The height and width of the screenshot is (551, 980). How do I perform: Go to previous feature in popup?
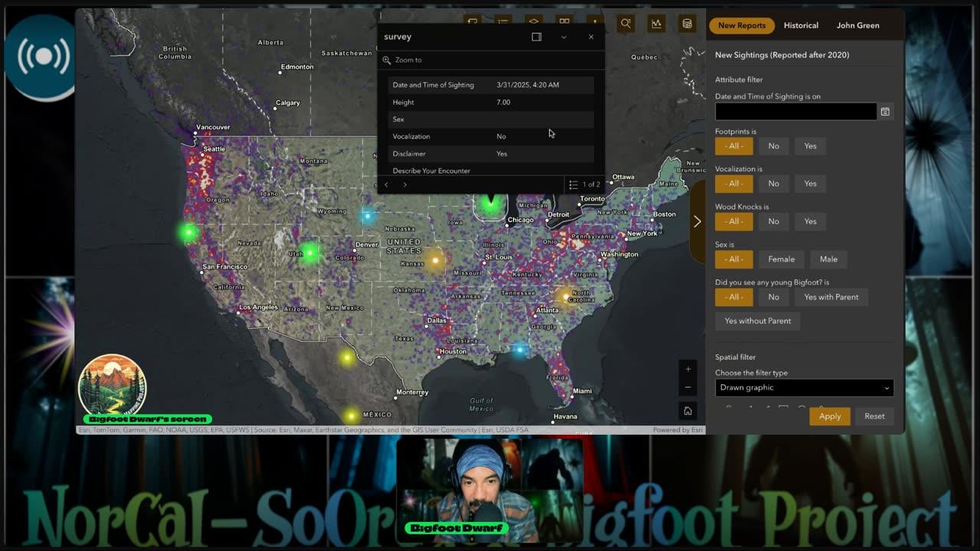pos(386,184)
